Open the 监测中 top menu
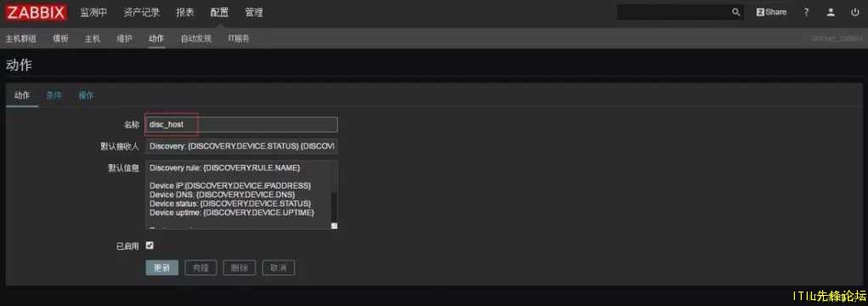Image resolution: width=868 pixels, height=306 pixels. [93, 13]
